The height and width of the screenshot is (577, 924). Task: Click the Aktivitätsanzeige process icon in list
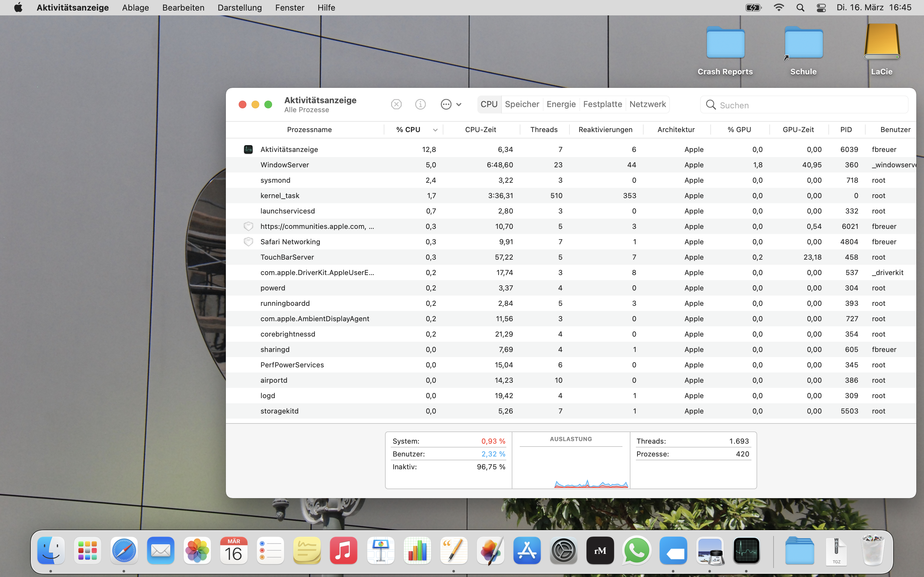click(248, 149)
